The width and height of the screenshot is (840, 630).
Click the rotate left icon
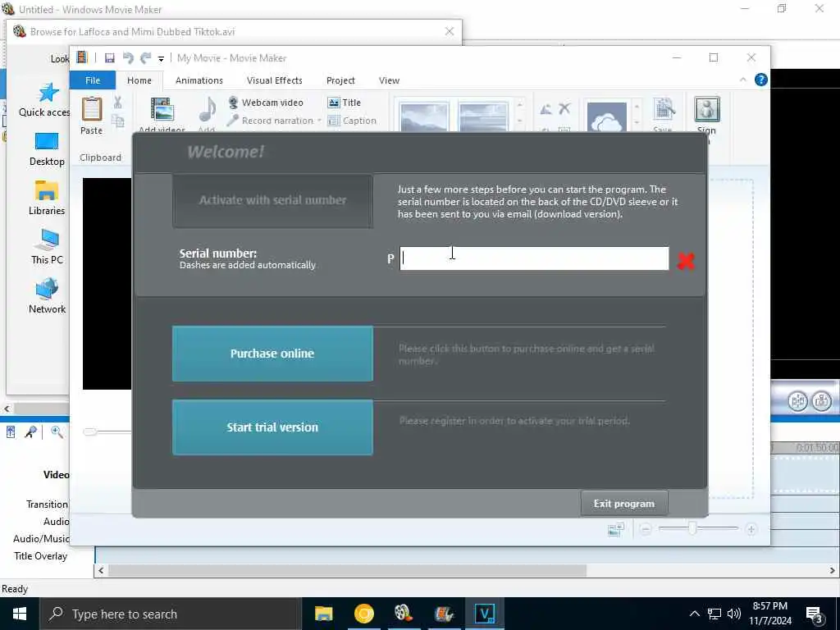coord(546,110)
